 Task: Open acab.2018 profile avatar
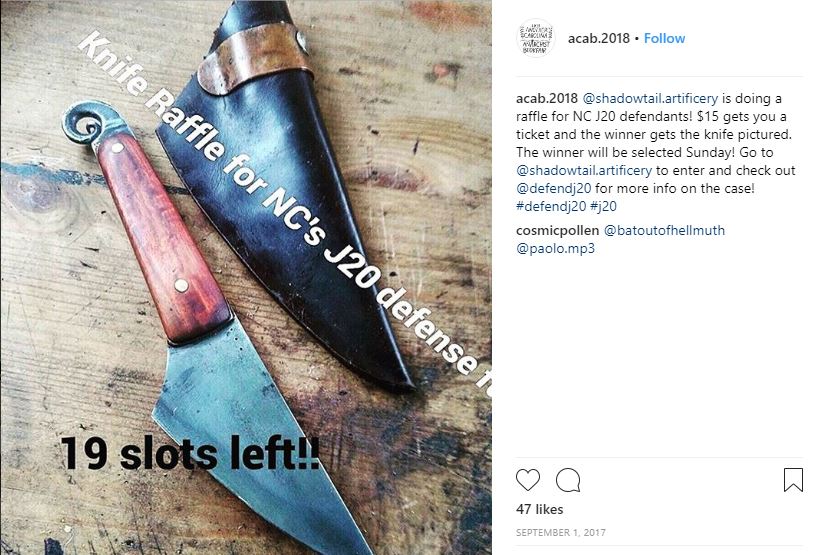(536, 38)
